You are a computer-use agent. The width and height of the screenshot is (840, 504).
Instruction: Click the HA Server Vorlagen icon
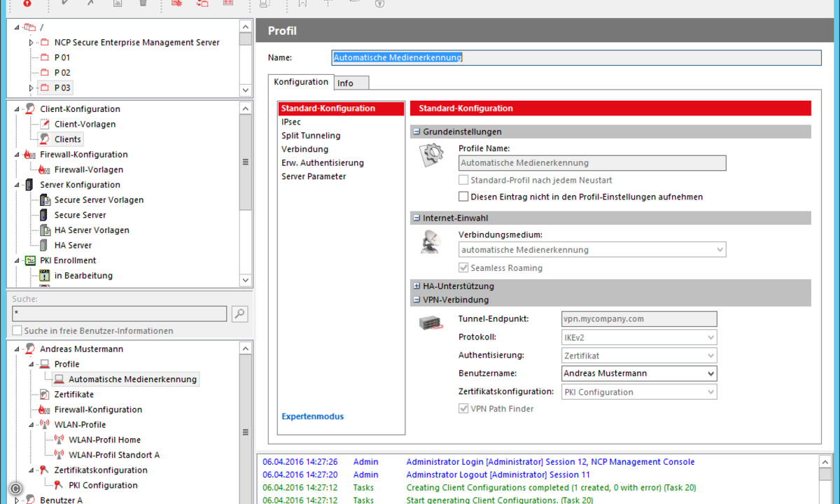click(44, 230)
